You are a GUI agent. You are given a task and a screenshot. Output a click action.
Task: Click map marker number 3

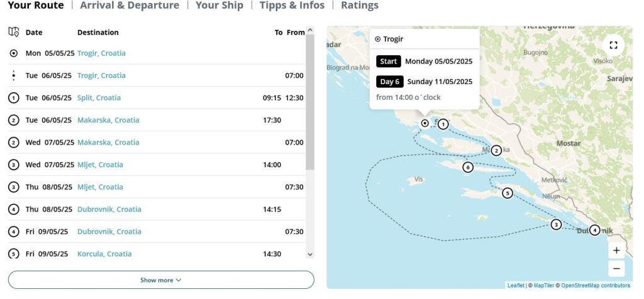tap(556, 224)
